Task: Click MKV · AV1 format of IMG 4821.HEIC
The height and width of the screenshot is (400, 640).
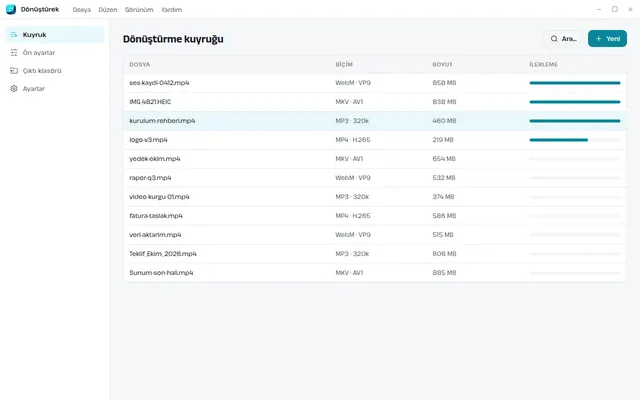Action: pos(349,102)
